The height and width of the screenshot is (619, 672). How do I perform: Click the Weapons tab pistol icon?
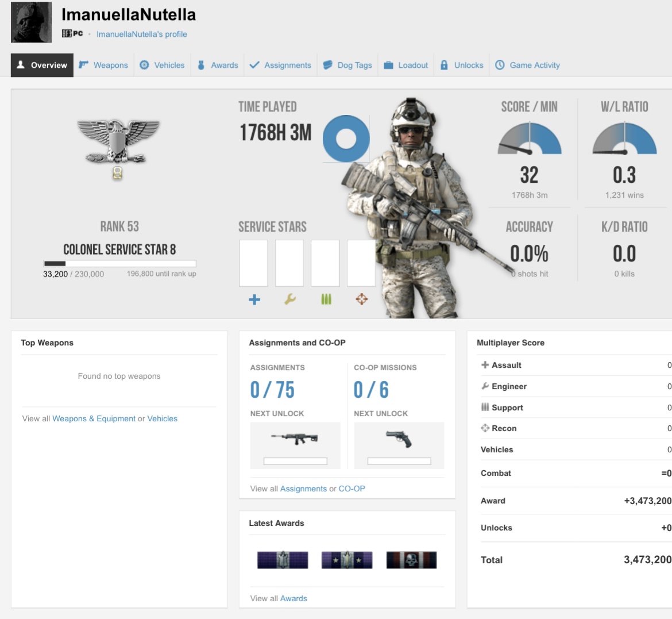(x=84, y=65)
